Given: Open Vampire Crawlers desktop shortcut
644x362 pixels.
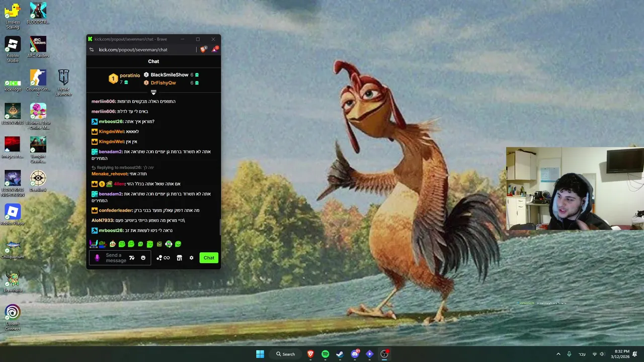Looking at the screenshot, I should (38, 150).
